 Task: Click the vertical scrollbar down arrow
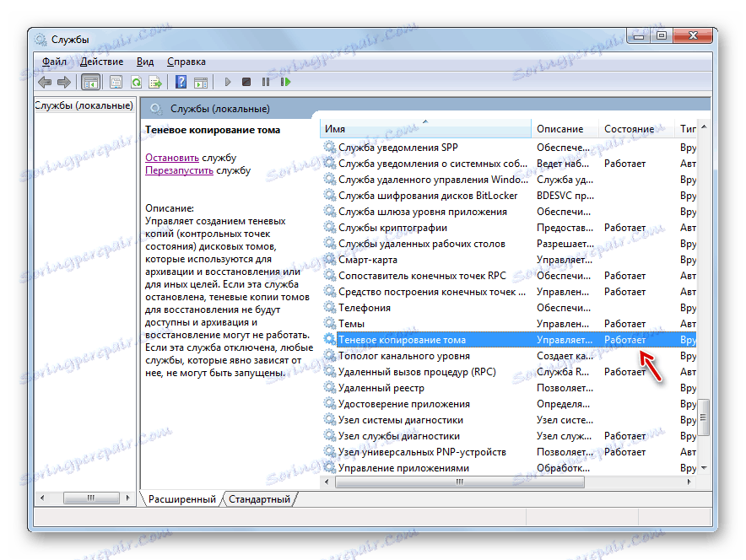click(x=704, y=468)
